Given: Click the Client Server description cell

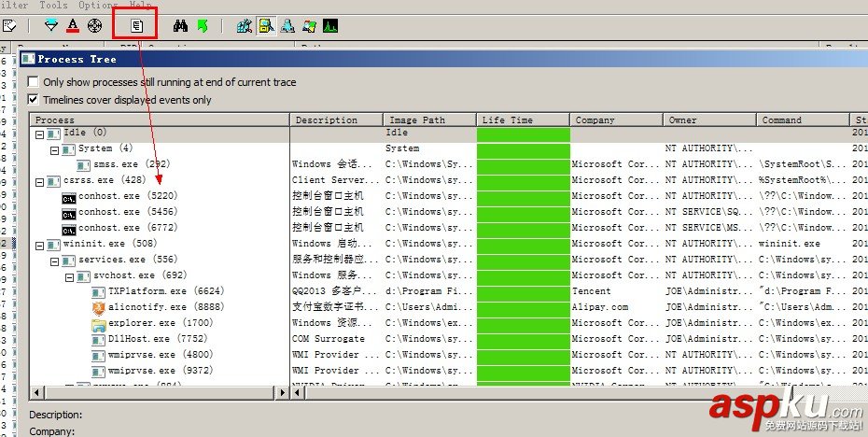Looking at the screenshot, I should pyautogui.click(x=335, y=180).
